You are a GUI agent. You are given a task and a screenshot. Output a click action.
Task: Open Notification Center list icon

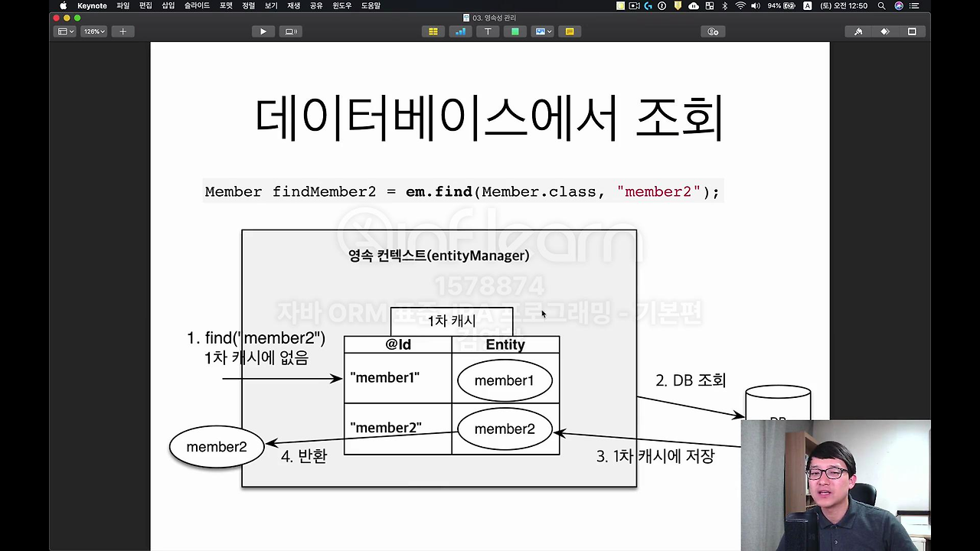pos(914,5)
